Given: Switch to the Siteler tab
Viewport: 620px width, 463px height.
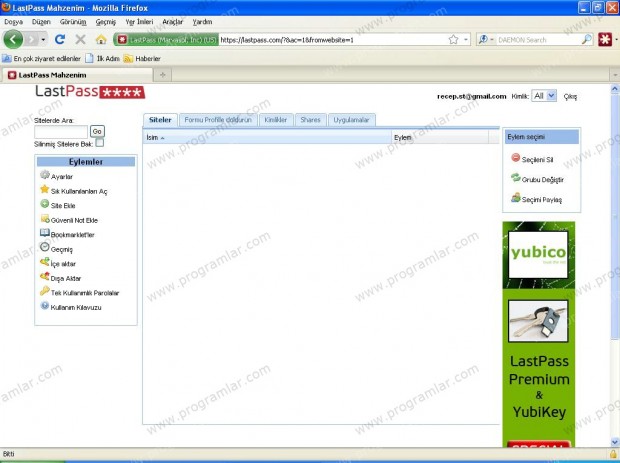Looking at the screenshot, I should point(160,120).
